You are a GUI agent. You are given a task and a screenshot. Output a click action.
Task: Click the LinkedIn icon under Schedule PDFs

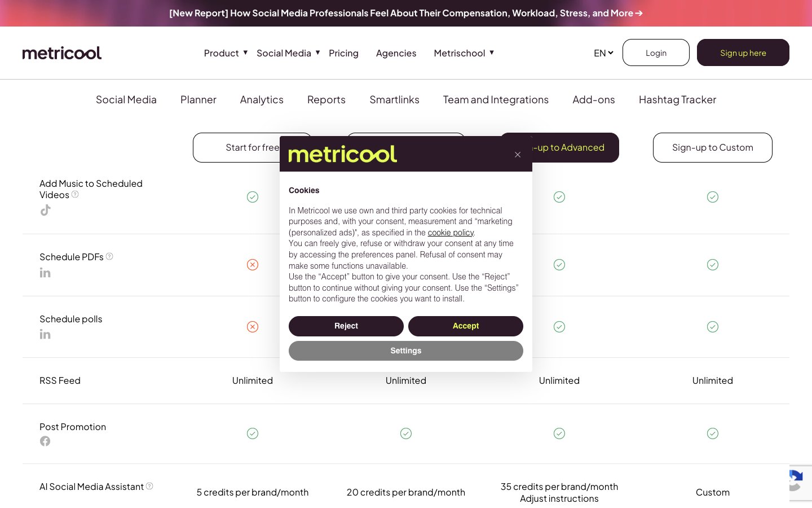[45, 273]
